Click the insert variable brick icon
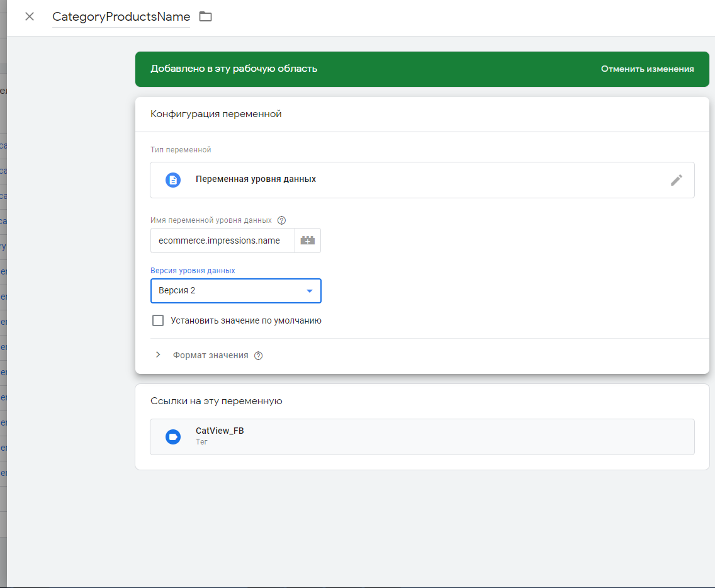The image size is (715, 588). tap(308, 240)
